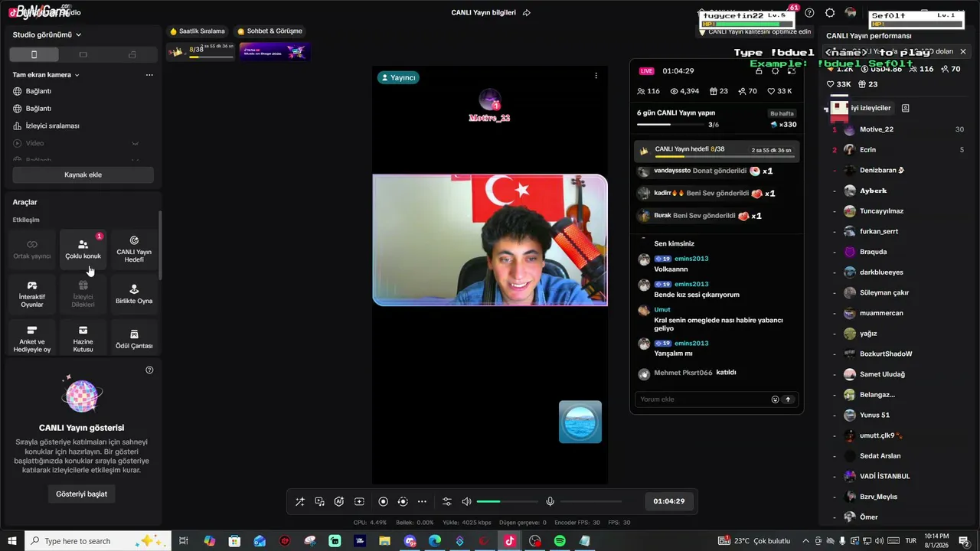Toggle the chat panel lock icon
The image size is (980, 551).
tap(759, 70)
